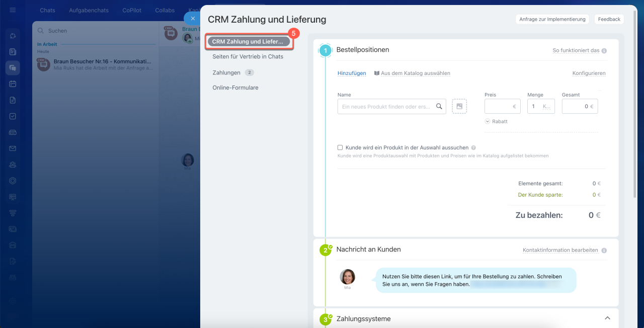Viewport: 644px width, 328px height.
Task: Click the magnifier icon in the product name field
Action: tap(439, 106)
